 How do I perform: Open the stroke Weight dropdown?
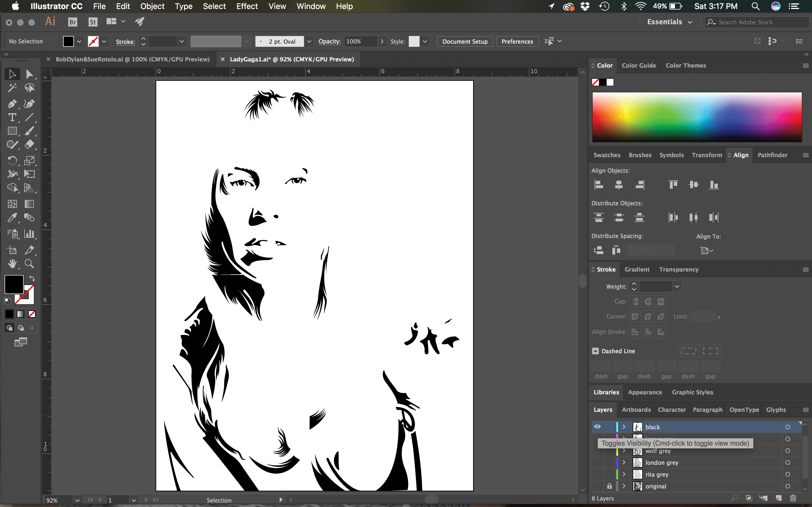(677, 286)
